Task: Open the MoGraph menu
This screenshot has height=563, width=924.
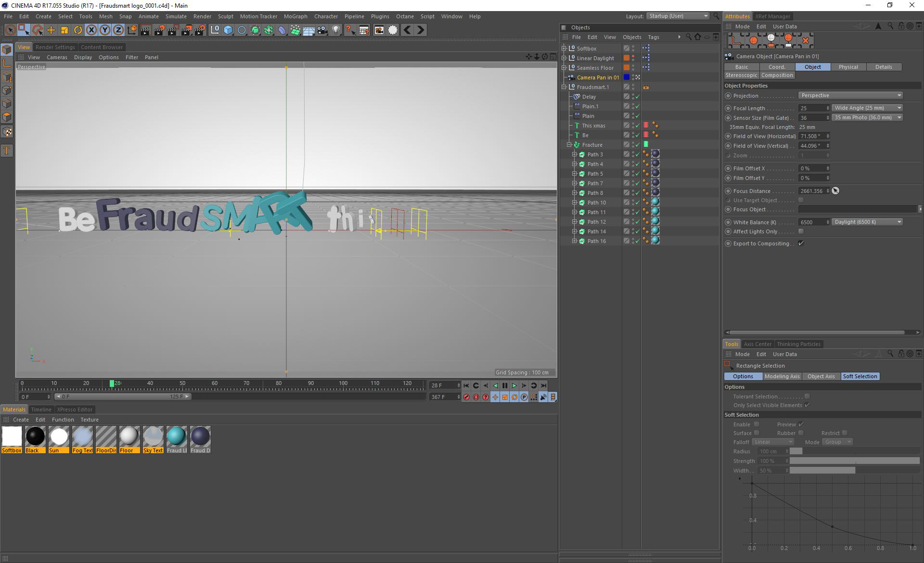Action: pos(295,16)
